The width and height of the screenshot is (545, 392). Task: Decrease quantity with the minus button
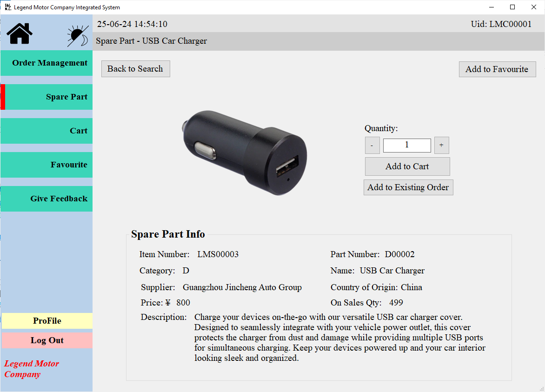[x=372, y=145]
